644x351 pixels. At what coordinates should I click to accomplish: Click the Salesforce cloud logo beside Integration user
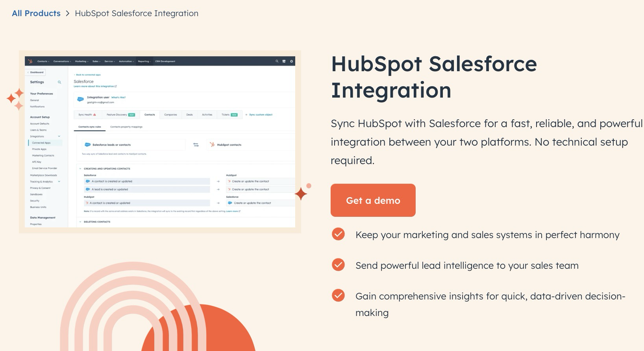point(80,100)
